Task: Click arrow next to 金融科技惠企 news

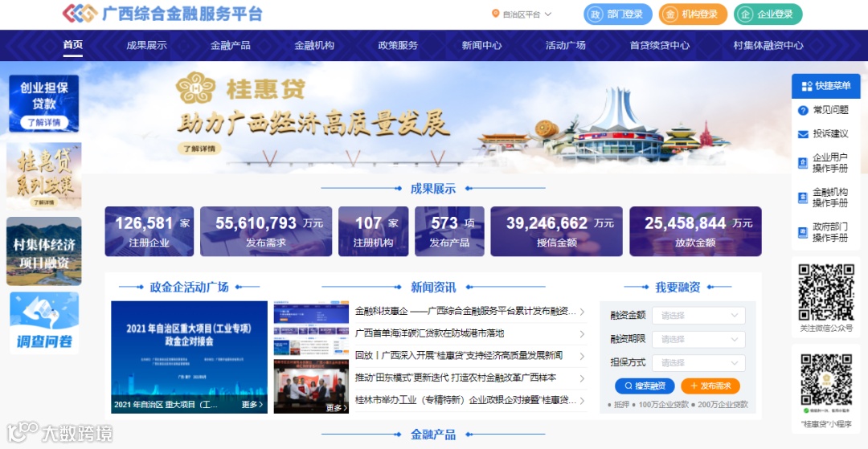Action: click(x=582, y=312)
